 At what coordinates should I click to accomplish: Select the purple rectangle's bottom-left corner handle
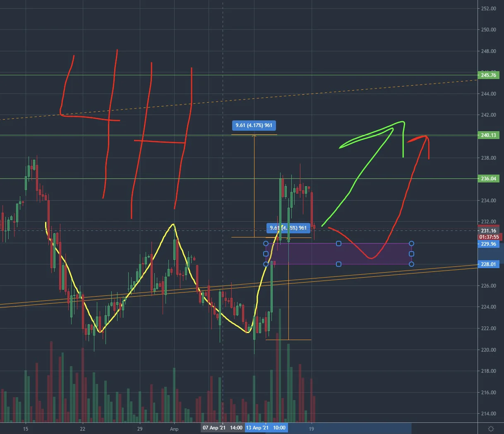tap(266, 264)
